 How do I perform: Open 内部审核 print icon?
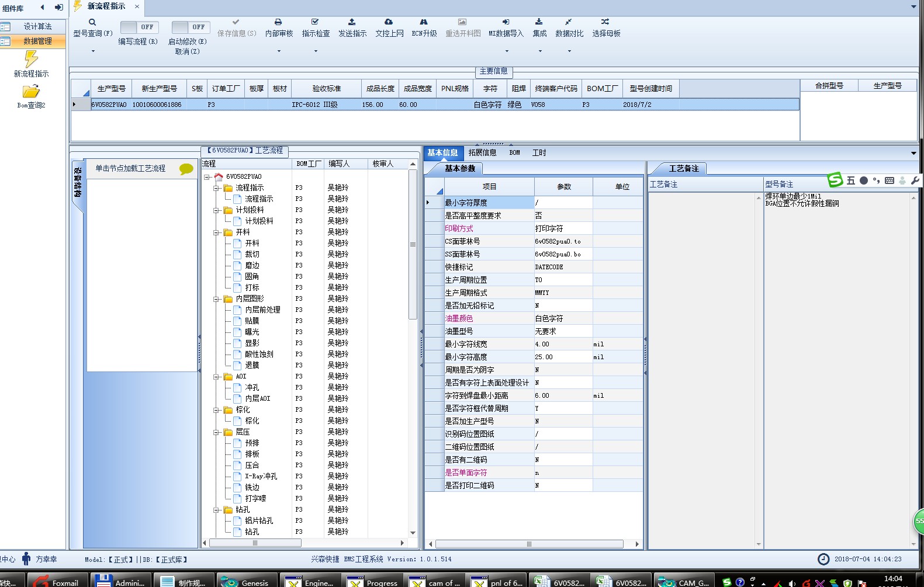279,22
